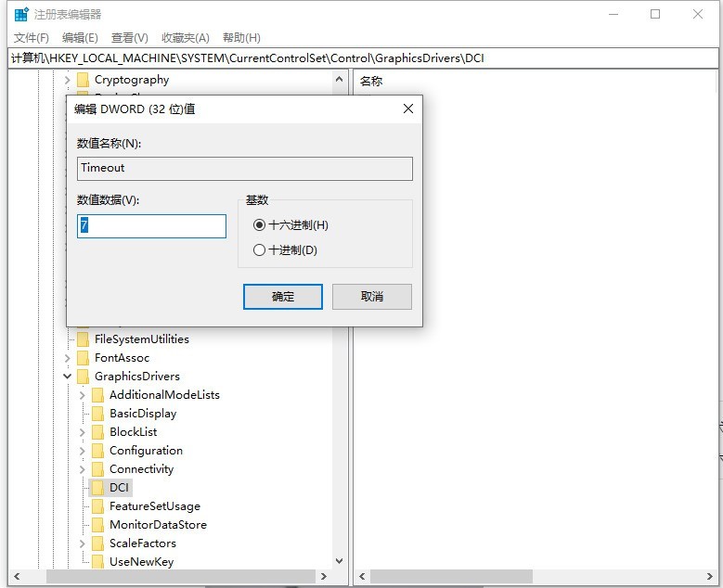Click the values pane horizontal scrollbar thumb
This screenshot has width=723, height=588.
pos(451,576)
